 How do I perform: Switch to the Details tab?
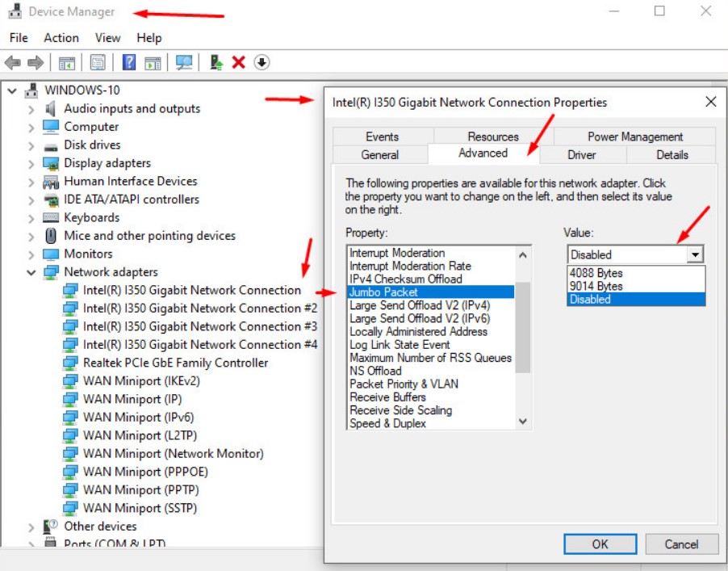coord(672,155)
